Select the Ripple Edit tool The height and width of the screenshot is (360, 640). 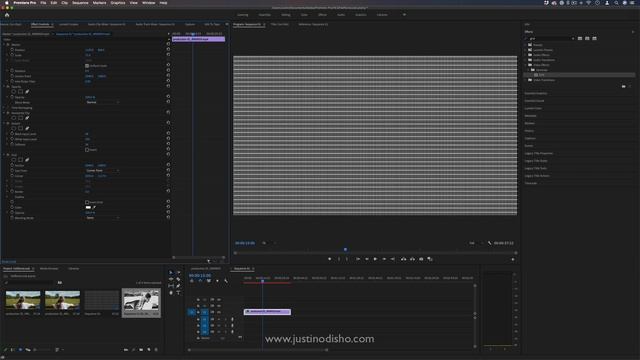point(171,279)
